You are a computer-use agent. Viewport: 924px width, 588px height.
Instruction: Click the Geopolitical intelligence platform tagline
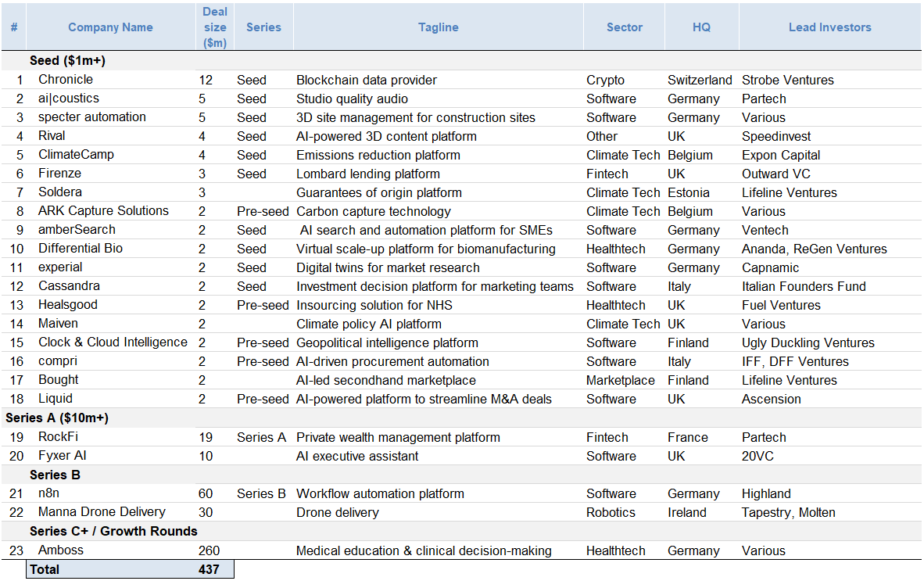click(387, 343)
